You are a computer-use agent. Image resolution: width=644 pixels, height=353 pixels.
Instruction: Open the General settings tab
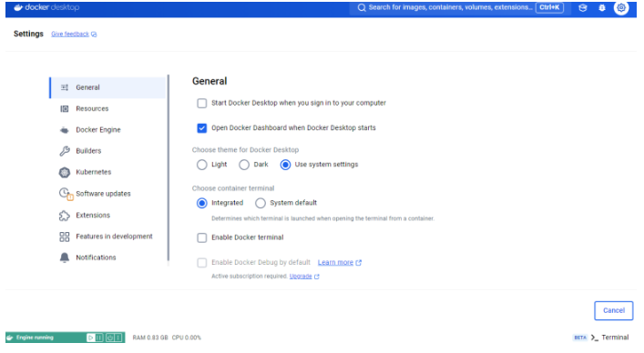point(107,87)
